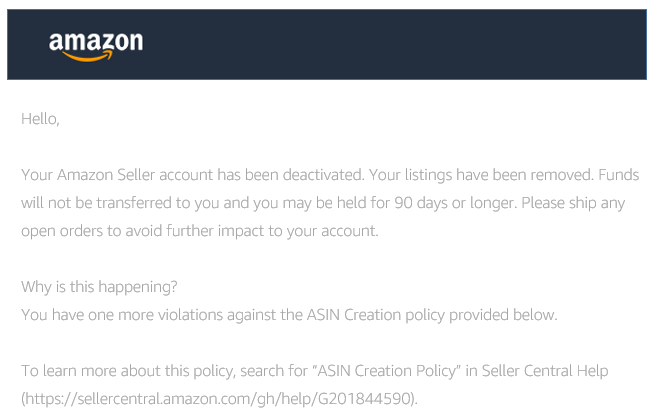Click the quoted "ASIN Creation Policy" phrase
The height and width of the screenshot is (414, 653).
(x=386, y=371)
